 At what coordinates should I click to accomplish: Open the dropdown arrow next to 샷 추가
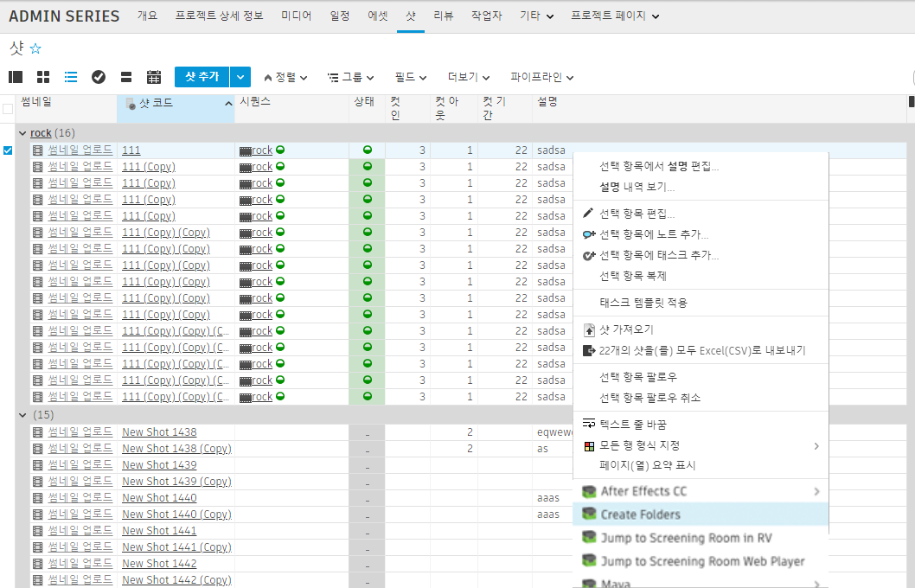[x=240, y=77]
